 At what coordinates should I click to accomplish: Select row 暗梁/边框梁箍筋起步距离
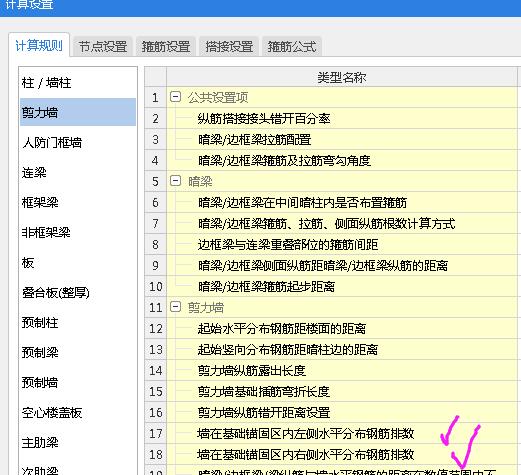(x=342, y=286)
